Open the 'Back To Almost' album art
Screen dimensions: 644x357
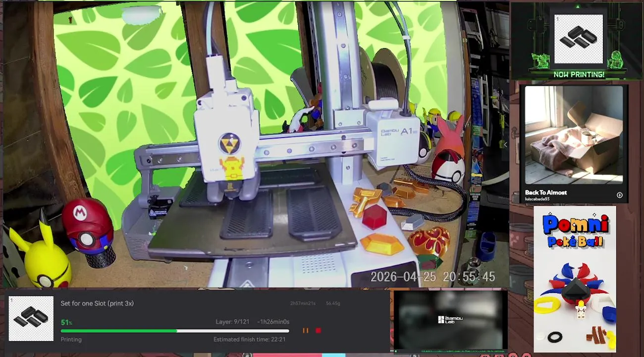click(x=574, y=135)
